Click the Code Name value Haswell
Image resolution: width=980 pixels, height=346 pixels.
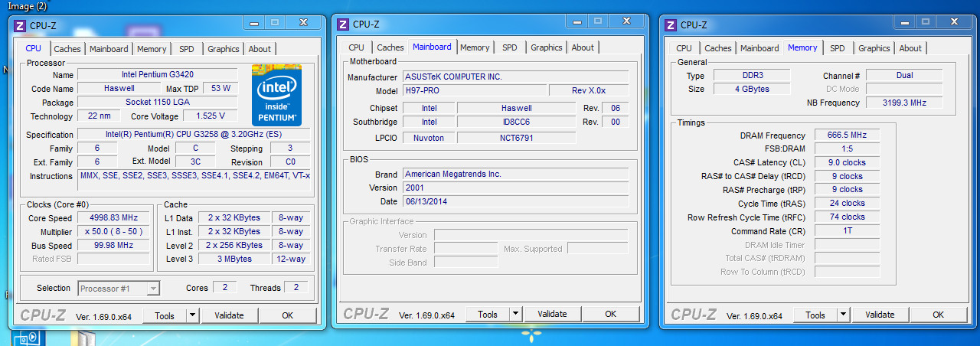click(x=119, y=89)
